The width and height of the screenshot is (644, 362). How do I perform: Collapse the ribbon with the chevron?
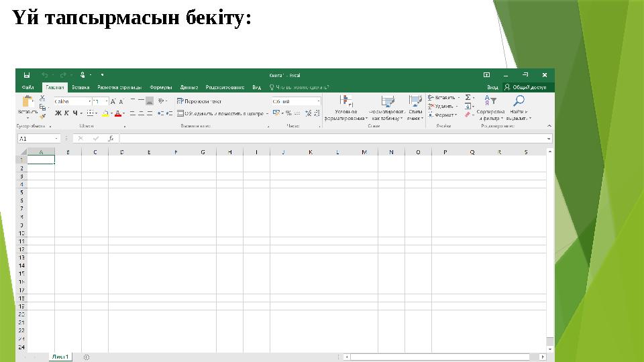(x=549, y=126)
